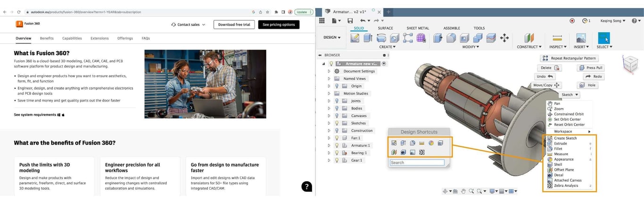Select the Combine icon in Modify group
644x204 pixels.
point(478,38)
